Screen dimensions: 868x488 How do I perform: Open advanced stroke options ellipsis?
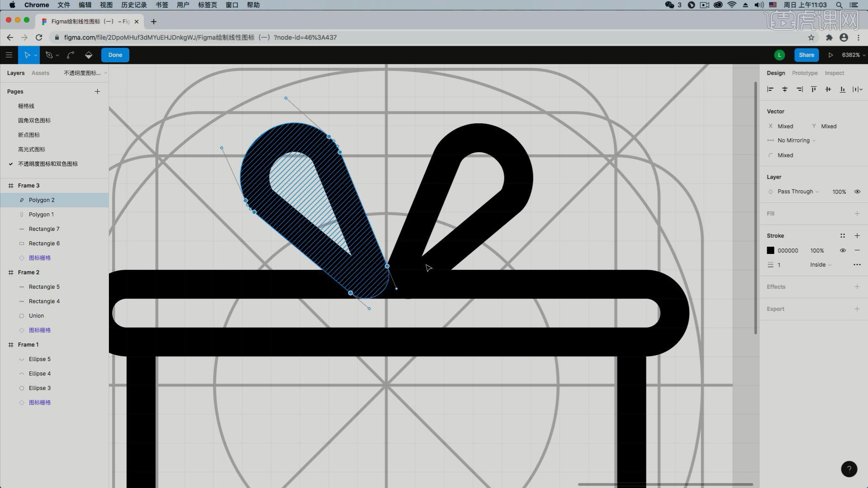[857, 265]
